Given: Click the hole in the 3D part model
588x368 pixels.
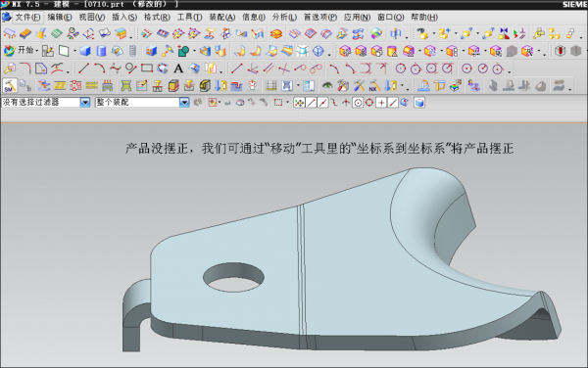Looking at the screenshot, I should pos(233,277).
